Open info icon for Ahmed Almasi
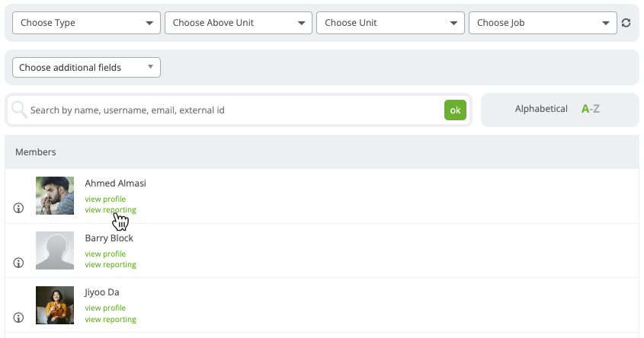Screen dimensions: 644x338 (x=18, y=208)
